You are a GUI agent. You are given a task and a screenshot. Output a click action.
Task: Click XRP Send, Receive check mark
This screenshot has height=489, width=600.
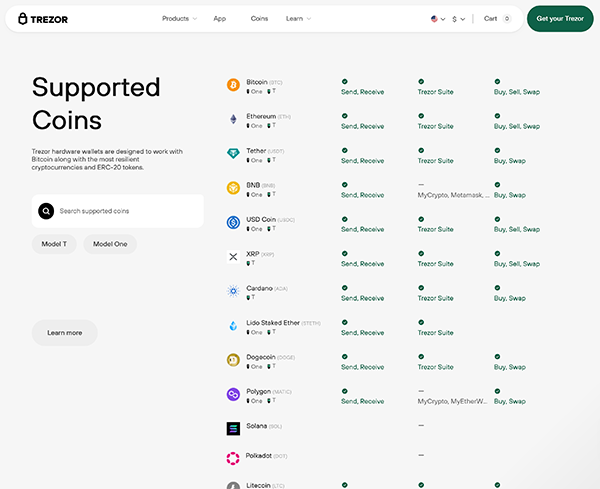pos(344,253)
